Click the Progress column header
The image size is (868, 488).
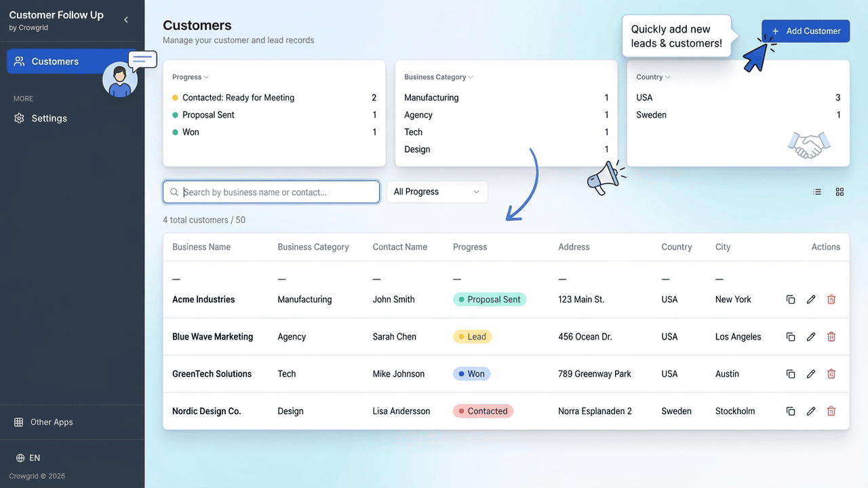pos(470,247)
